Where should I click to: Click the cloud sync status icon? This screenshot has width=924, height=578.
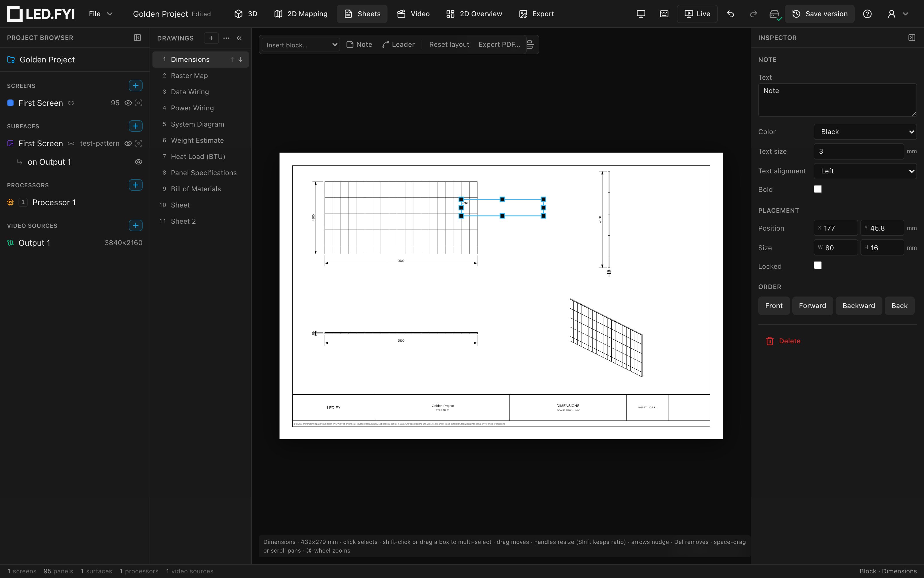[x=775, y=14]
